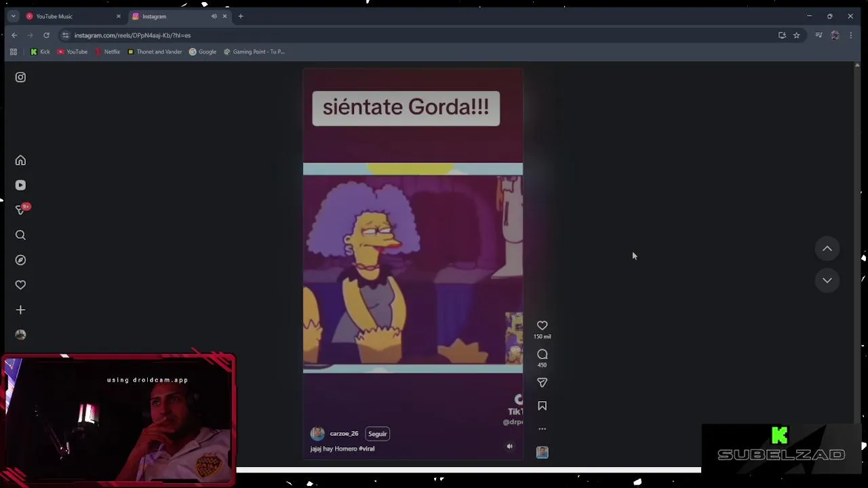Viewport: 868px width, 488px height.
Task: Open Thonet and Vander bookmark
Action: 155,52
